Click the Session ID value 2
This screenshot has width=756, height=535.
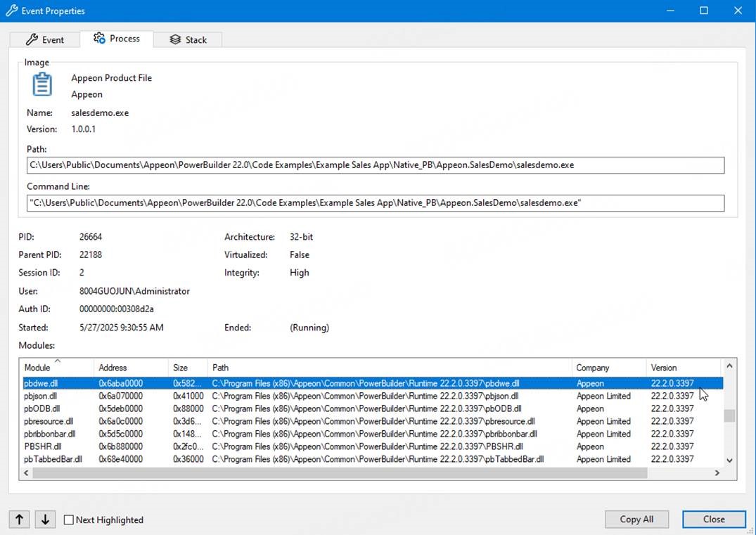(x=82, y=273)
